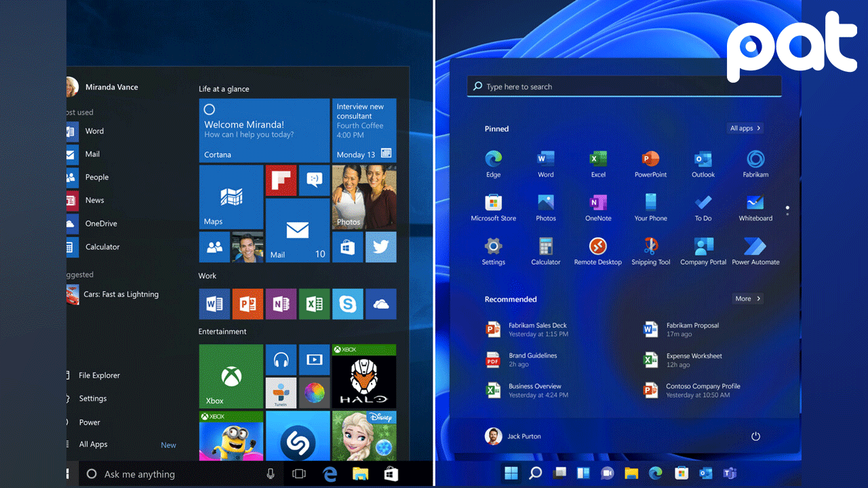
Task: Open the Groove Music headphones tile
Action: click(x=281, y=359)
